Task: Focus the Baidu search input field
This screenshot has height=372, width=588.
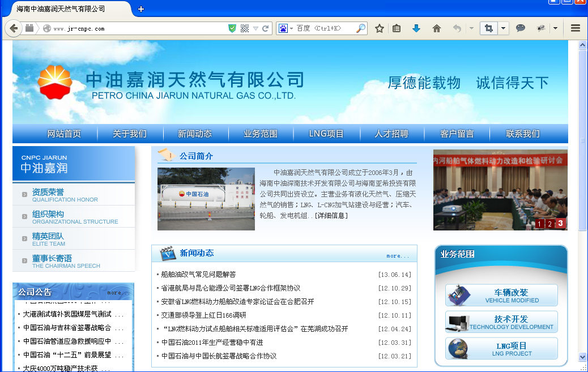Action: (x=325, y=28)
